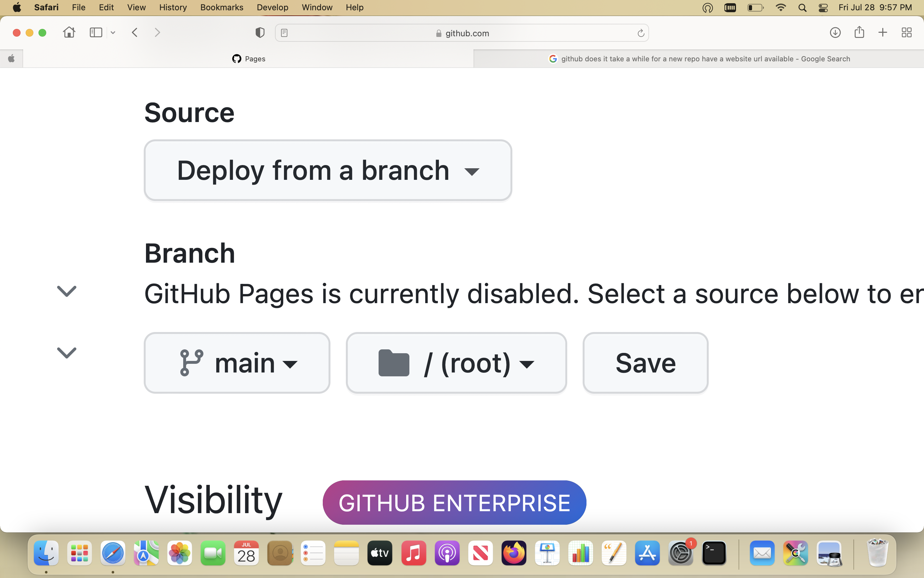Screen dimensions: 924x578
Task: Open the Deploy from a branch source dropdown
Action: point(328,170)
